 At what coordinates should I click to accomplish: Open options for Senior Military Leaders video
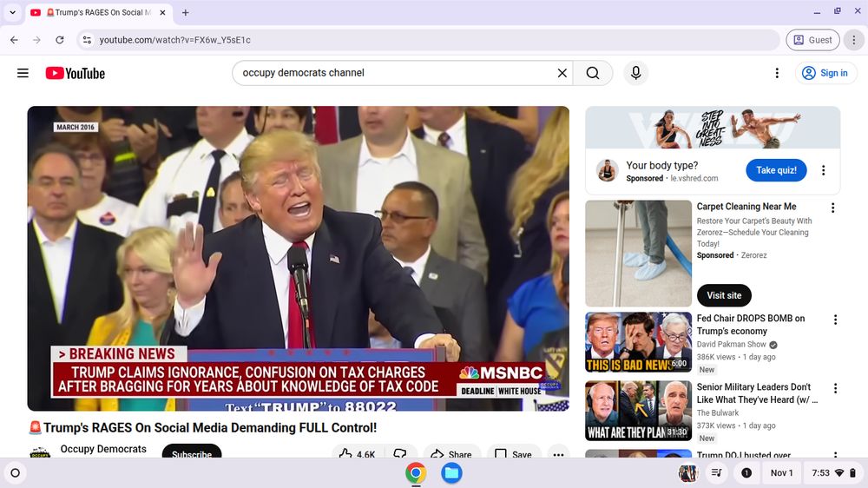point(835,388)
